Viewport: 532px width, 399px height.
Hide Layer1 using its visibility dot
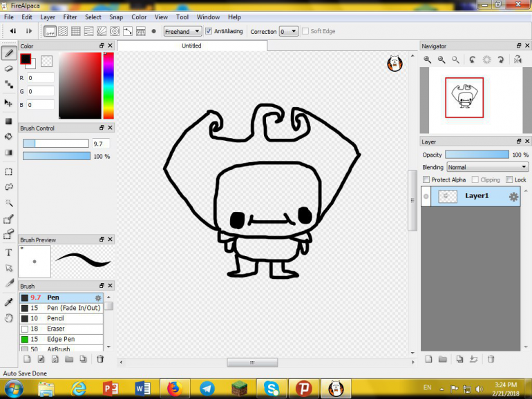tap(426, 197)
